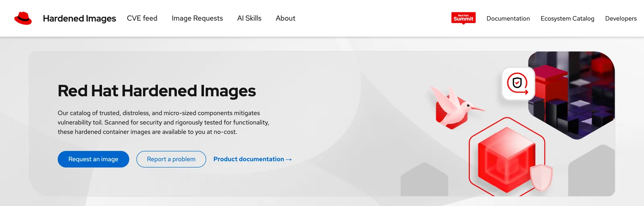Open the Red Hat Summit badge
The width and height of the screenshot is (644, 206).
pyautogui.click(x=463, y=18)
